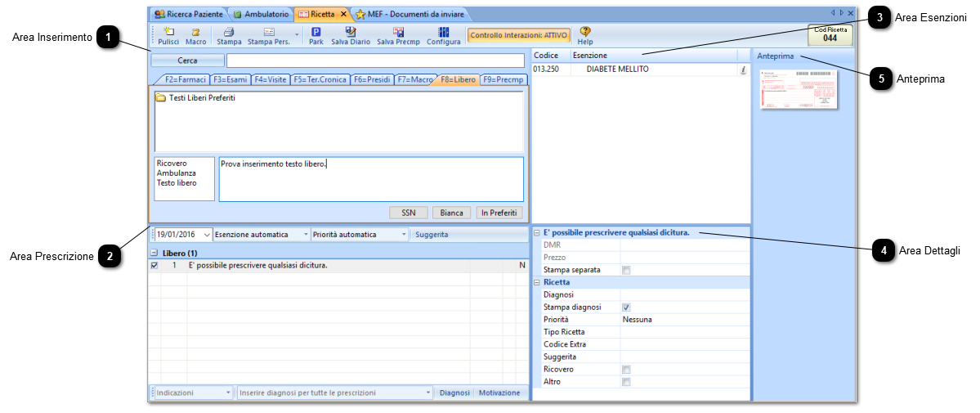Click the Codice column header

coord(550,56)
